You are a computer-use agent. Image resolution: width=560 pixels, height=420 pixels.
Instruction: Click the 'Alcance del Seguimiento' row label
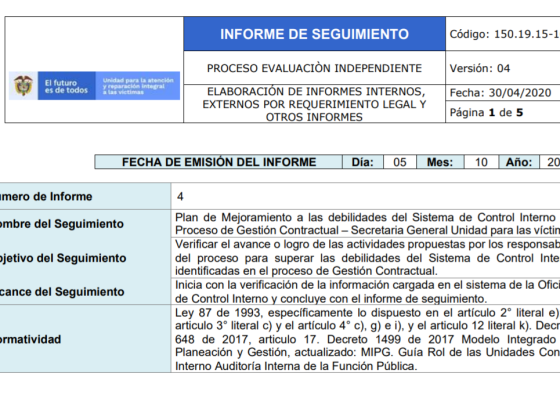coord(62,292)
